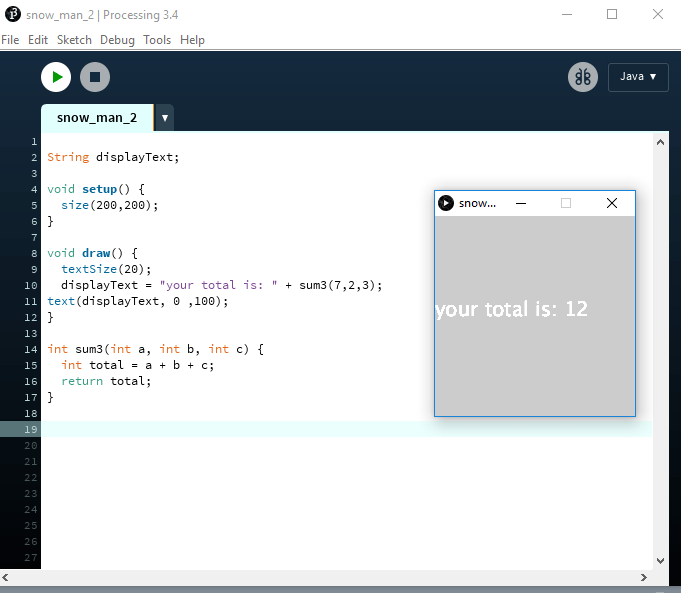Screen dimensions: 681x593
Task: Click line number 19 in the gutter
Action: click(30, 429)
